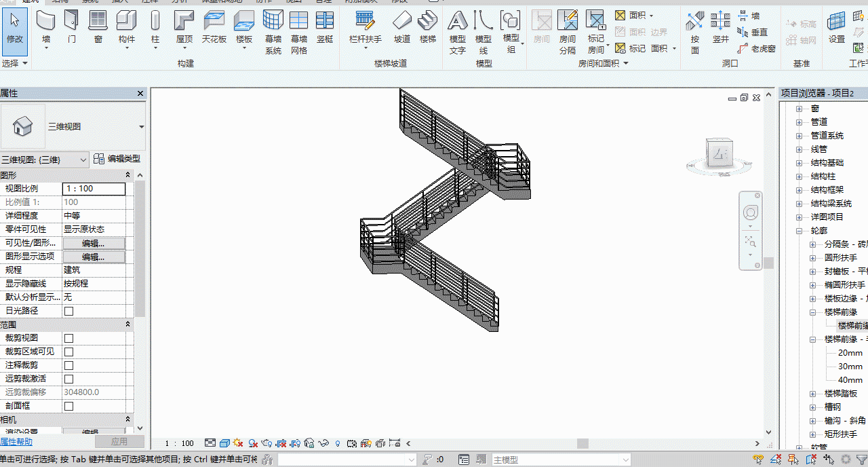Choose the 窗 (Window) tool
This screenshot has height=467, width=868.
98,28
